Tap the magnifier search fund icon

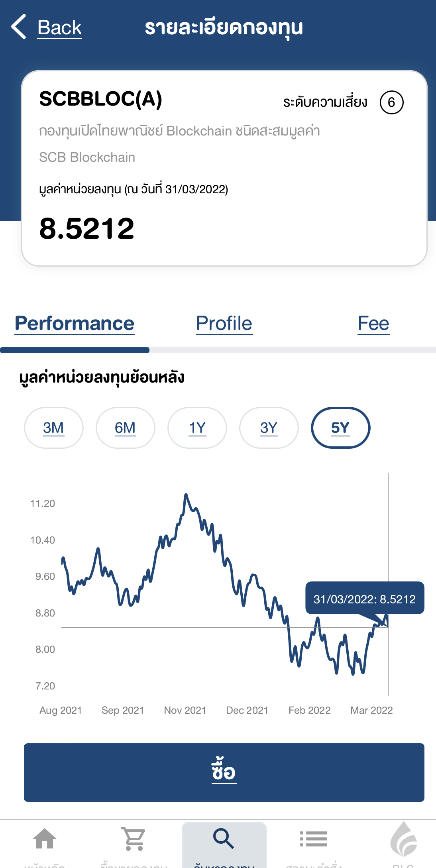[224, 839]
